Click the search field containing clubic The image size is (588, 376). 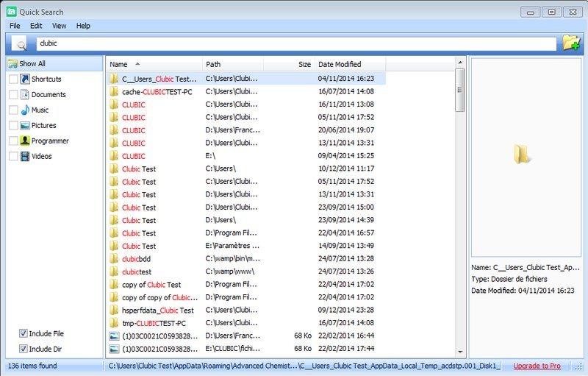(x=294, y=43)
